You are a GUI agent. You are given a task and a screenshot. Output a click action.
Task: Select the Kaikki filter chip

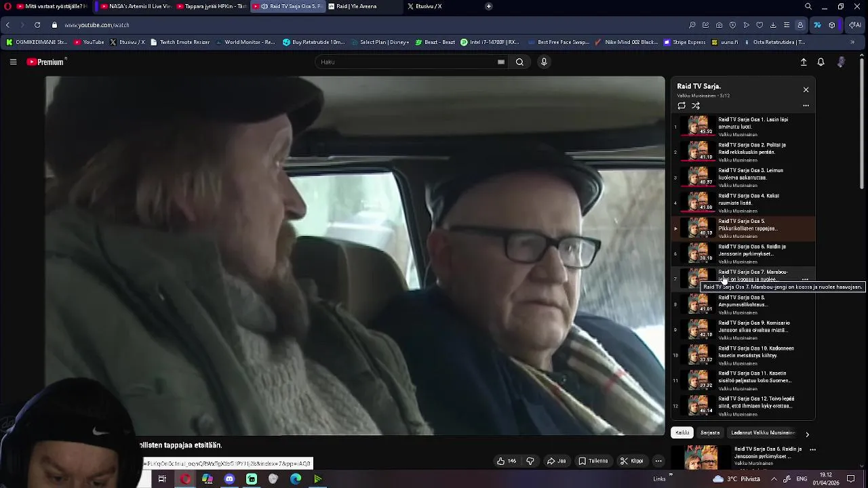pyautogui.click(x=682, y=432)
